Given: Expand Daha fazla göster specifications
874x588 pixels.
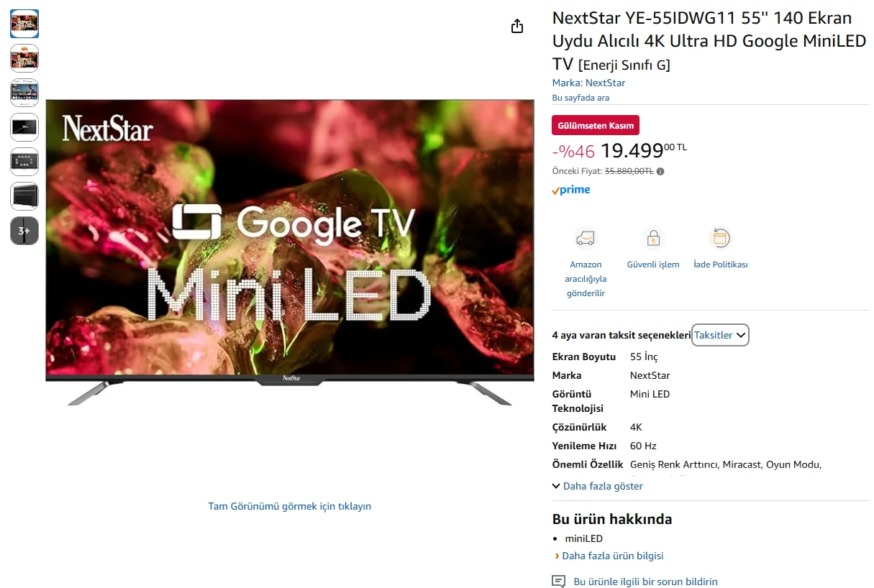Looking at the screenshot, I should click(x=597, y=486).
